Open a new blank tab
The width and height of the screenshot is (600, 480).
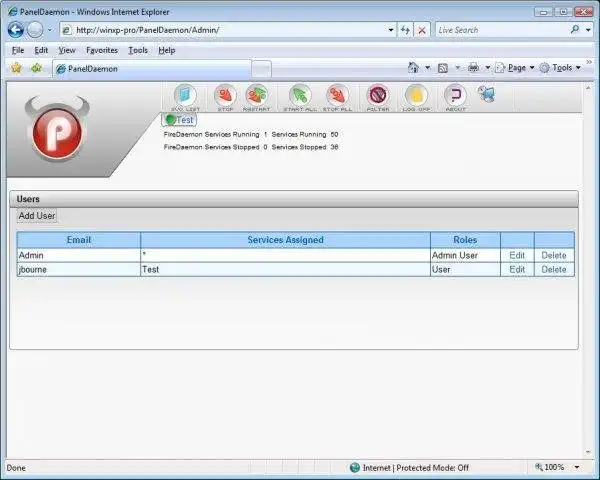click(x=262, y=69)
